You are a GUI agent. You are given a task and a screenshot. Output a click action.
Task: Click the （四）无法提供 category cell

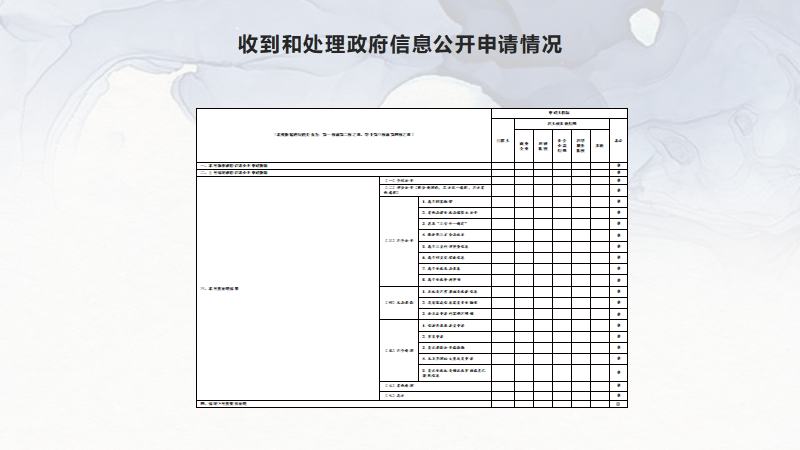pos(398,301)
